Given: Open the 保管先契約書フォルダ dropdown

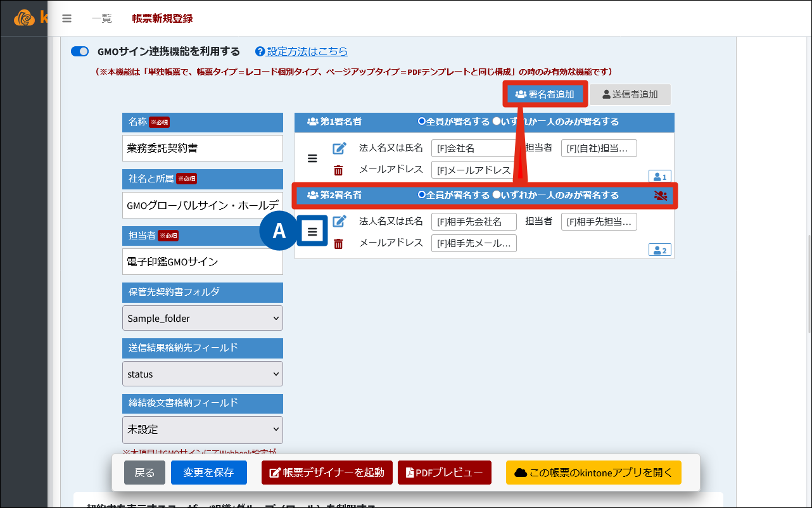Looking at the screenshot, I should 202,318.
